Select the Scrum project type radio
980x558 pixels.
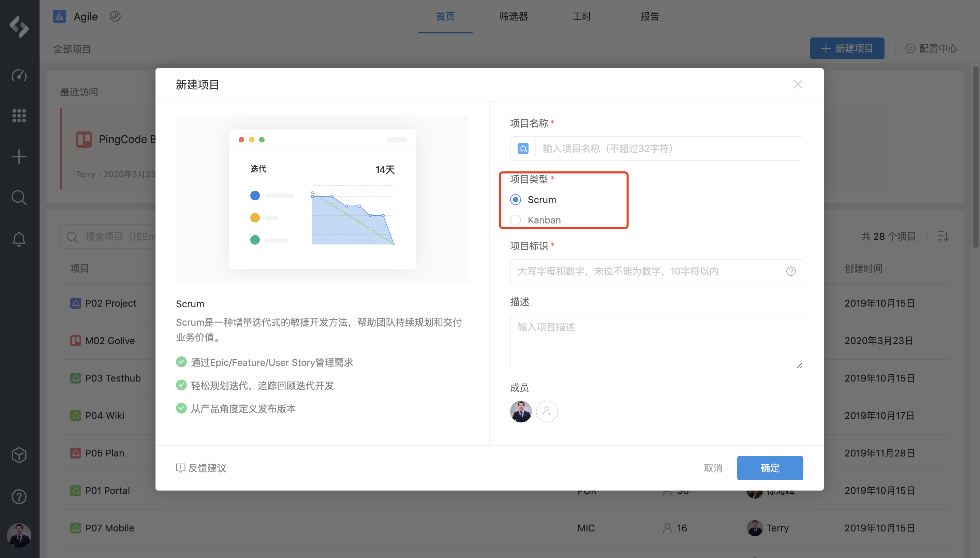(516, 200)
